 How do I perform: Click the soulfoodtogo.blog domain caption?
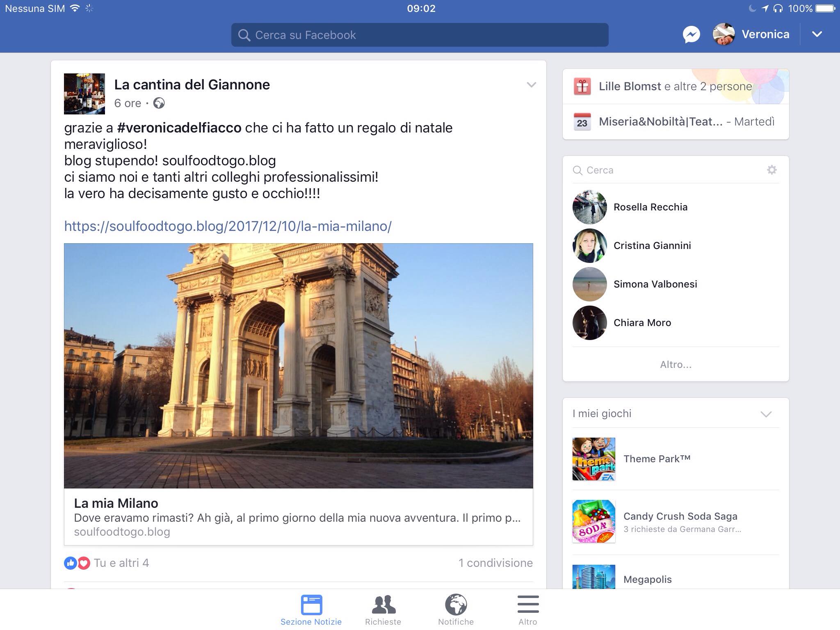(x=122, y=532)
